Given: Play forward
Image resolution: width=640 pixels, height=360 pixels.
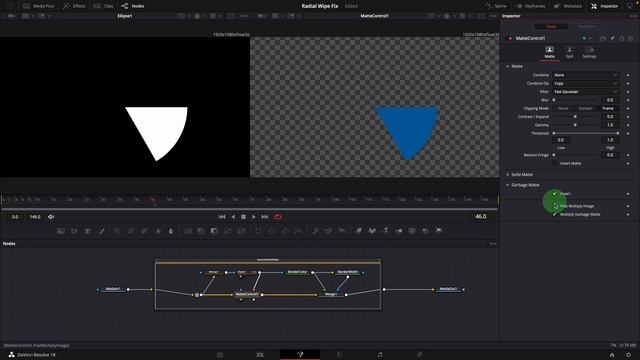Looking at the screenshot, I should (x=253, y=217).
